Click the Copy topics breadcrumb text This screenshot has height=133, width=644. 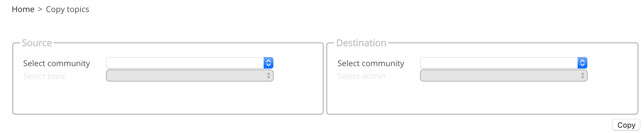coord(67,9)
